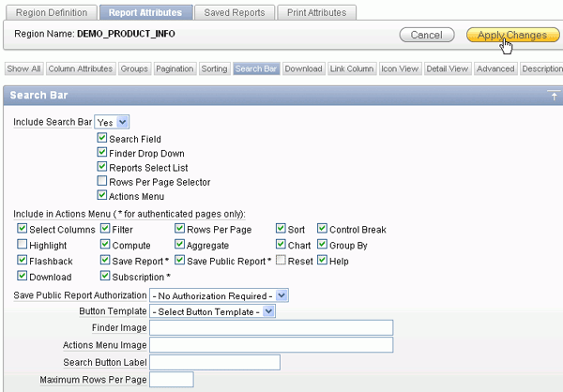Image resolution: width=563 pixels, height=392 pixels.
Task: Toggle the Group By checkbox
Action: (x=322, y=244)
